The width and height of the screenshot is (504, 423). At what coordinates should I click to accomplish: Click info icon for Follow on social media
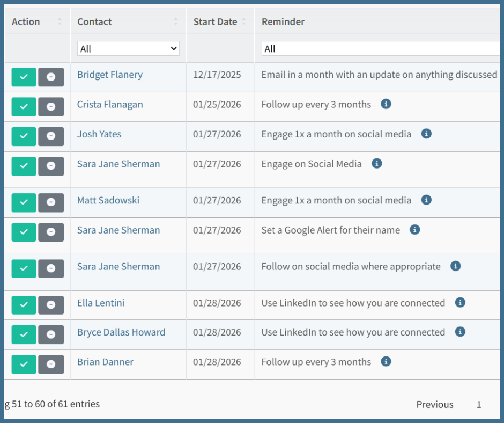pyautogui.click(x=455, y=266)
